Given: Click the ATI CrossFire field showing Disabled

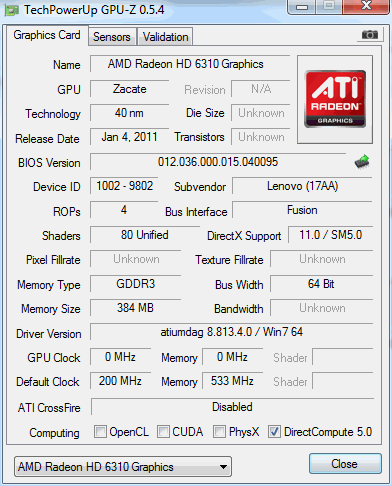Looking at the screenshot, I should pos(232,407).
